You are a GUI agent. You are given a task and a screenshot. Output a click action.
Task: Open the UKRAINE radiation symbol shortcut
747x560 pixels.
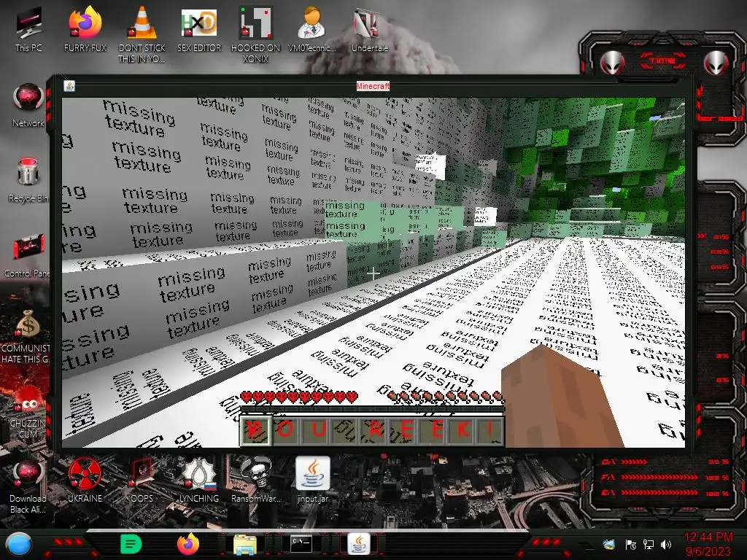85,480
